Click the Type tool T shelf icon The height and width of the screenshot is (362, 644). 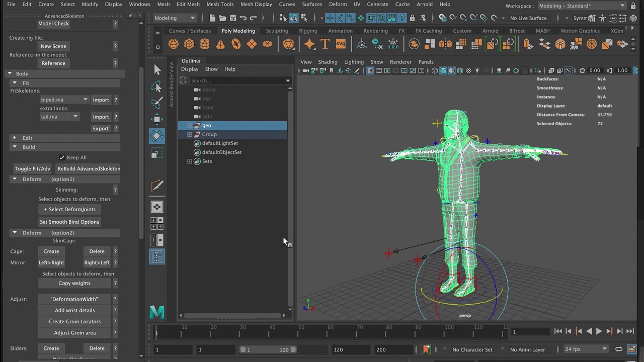pyautogui.click(x=325, y=44)
